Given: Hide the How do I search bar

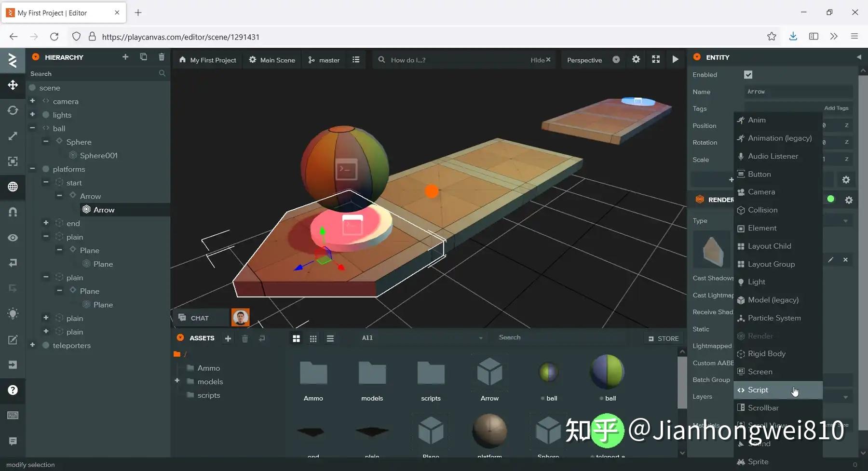Looking at the screenshot, I should [x=541, y=60].
